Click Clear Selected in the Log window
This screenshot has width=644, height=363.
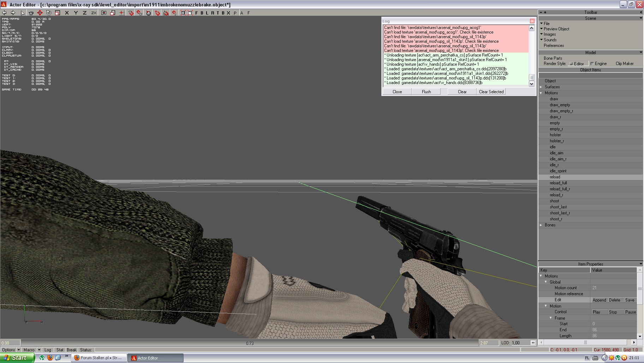pos(491,91)
